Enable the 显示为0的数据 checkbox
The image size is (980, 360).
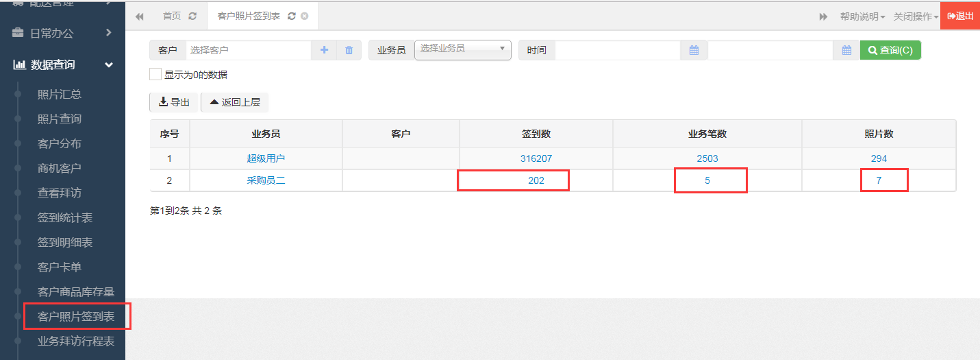click(x=155, y=75)
